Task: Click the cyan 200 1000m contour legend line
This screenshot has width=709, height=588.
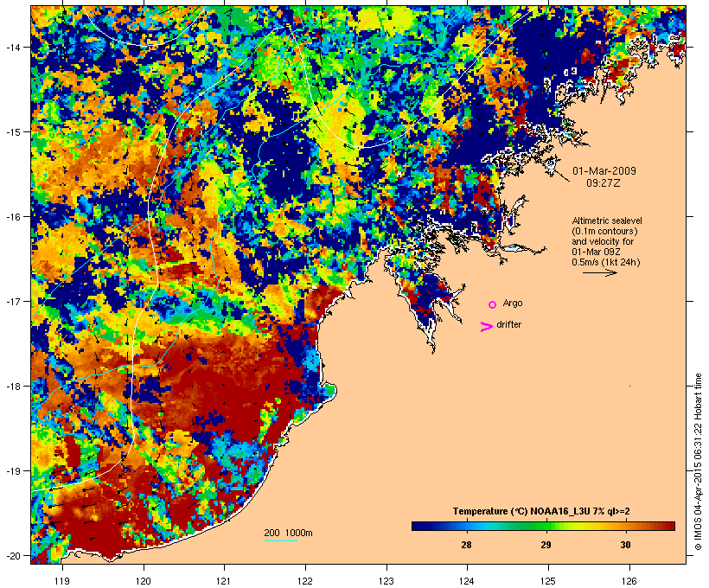Action: [280, 540]
